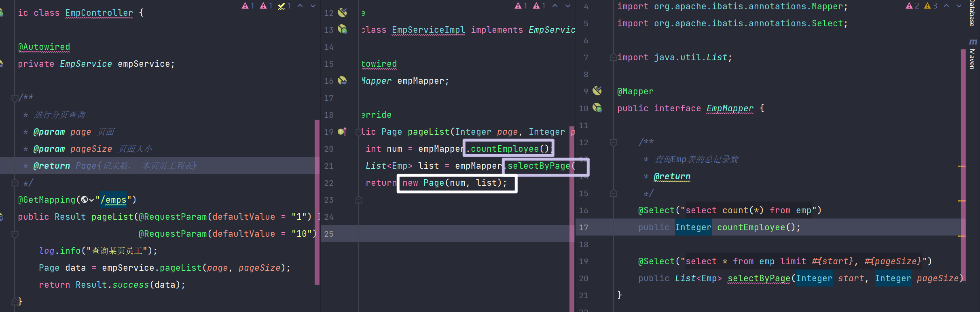Image resolution: width=980 pixels, height=312 pixels.
Task: Click second error count icon in EmpController pane
Action: pos(266,6)
